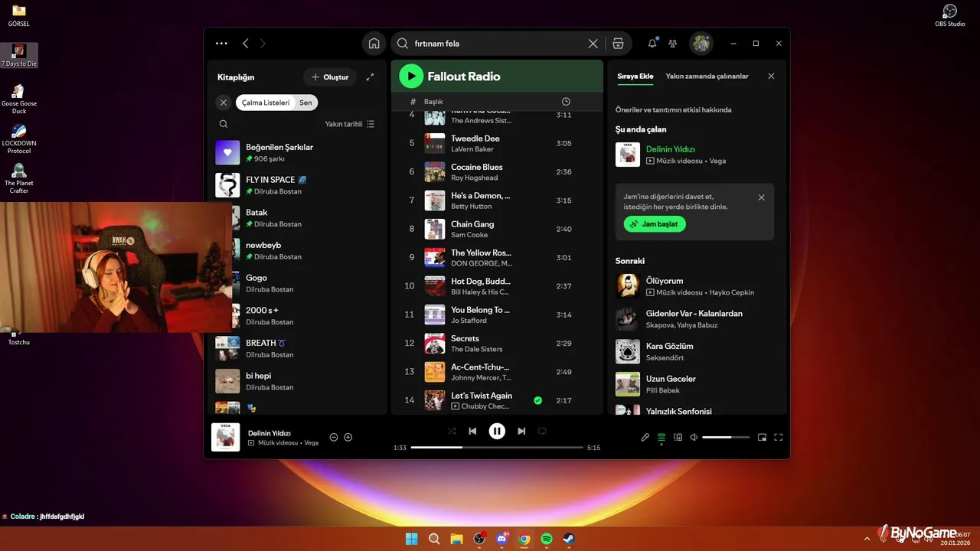Play Fallout Radio playlist
The height and width of the screenshot is (551, 980).
tap(411, 76)
